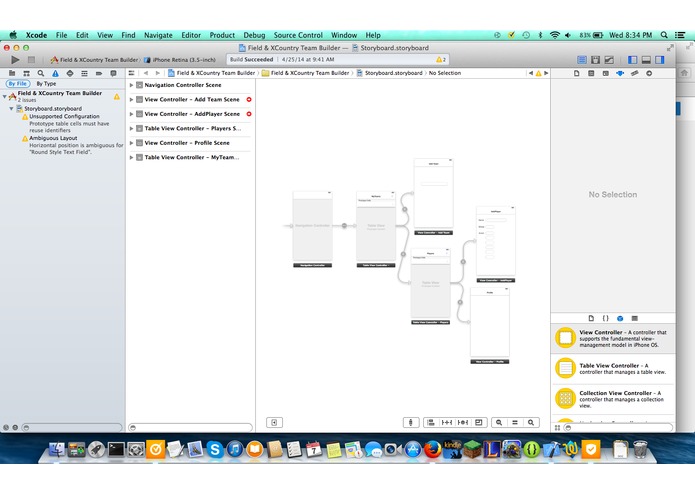Toggle the Utilities right panel visibility

pyautogui.click(x=660, y=59)
